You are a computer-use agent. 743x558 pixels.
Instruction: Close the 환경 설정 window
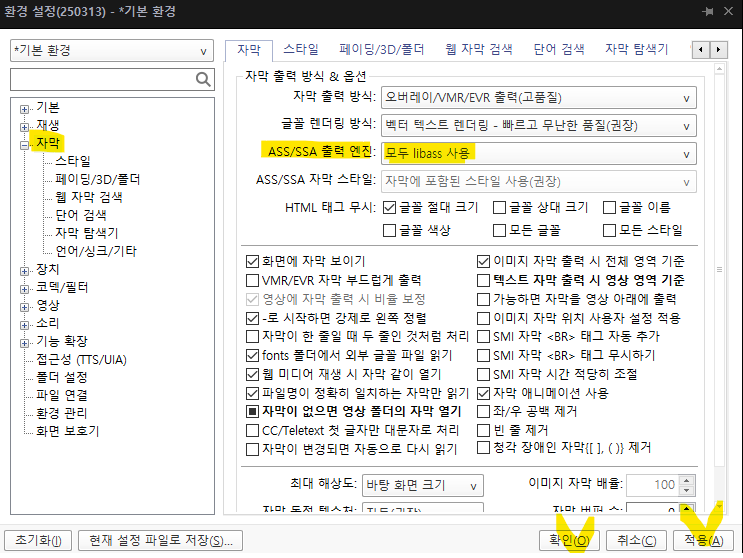[x=729, y=11]
